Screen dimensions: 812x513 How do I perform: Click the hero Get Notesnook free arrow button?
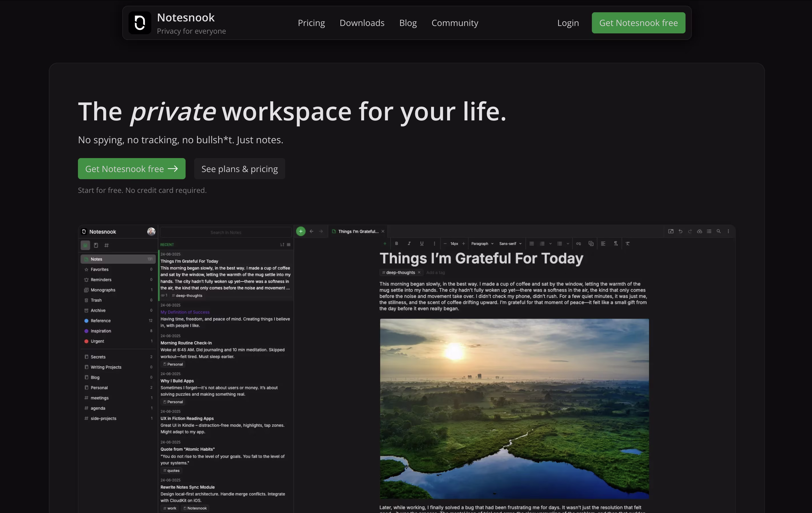pos(132,169)
